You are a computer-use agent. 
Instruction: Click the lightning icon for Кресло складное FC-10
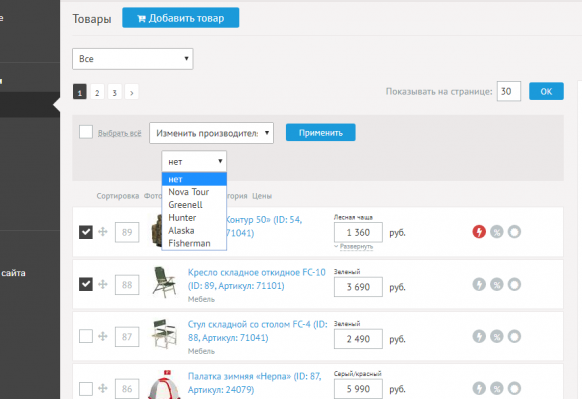pos(479,285)
